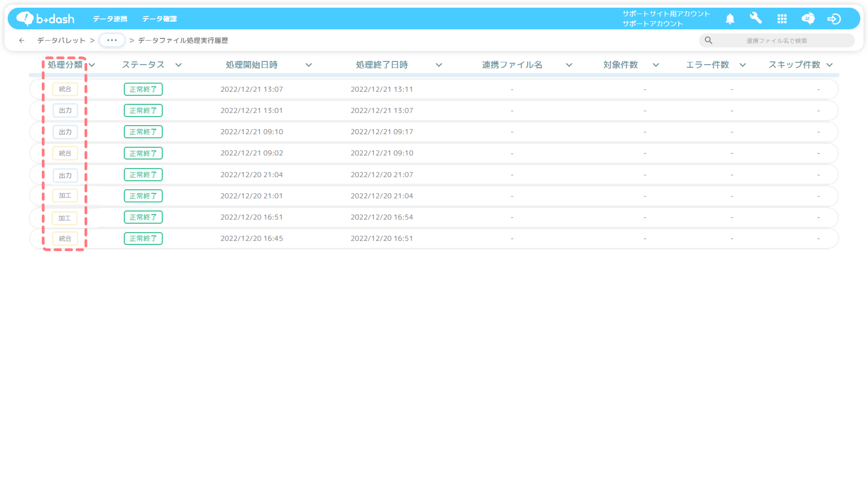Click 統合 tag in 13:07 row

click(x=65, y=89)
